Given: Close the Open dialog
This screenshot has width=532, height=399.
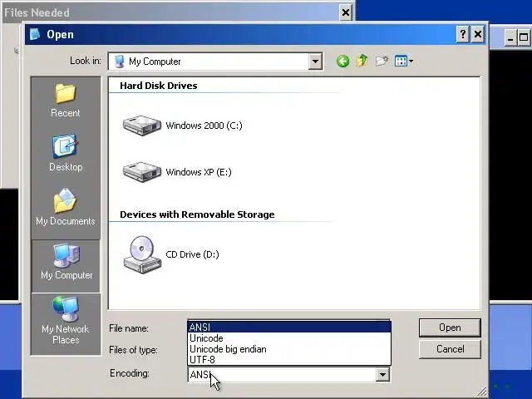Looking at the screenshot, I should pyautogui.click(x=478, y=34).
